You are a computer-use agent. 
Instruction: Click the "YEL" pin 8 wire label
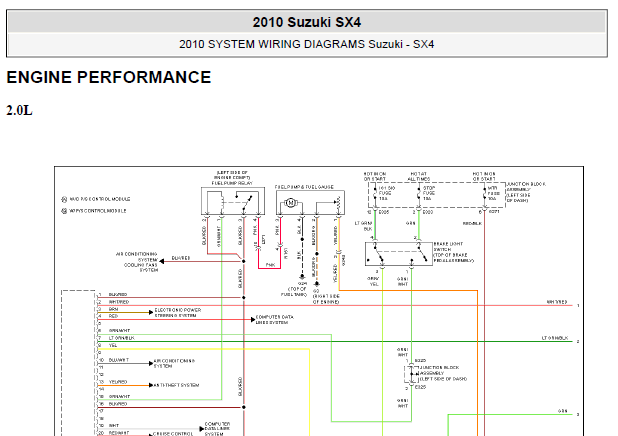[x=113, y=345]
